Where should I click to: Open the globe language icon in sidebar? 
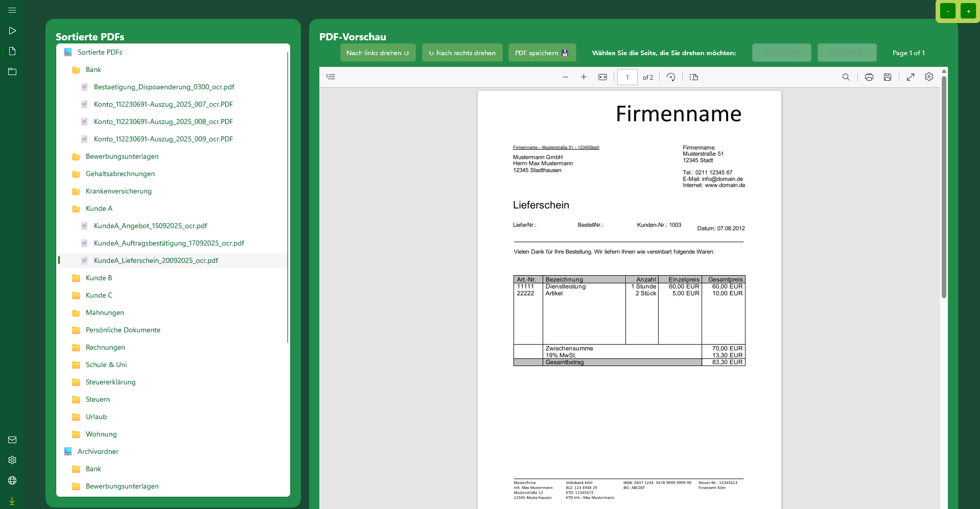click(x=12, y=480)
